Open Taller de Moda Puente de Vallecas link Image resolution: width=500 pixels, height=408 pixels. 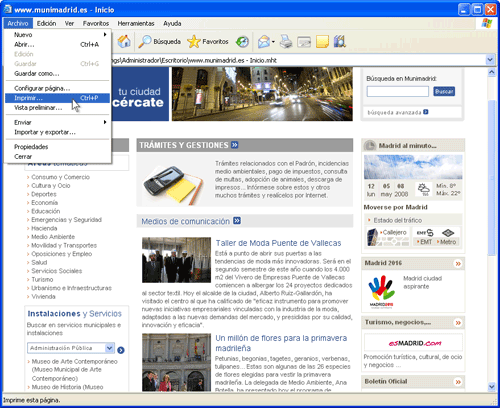(278, 243)
